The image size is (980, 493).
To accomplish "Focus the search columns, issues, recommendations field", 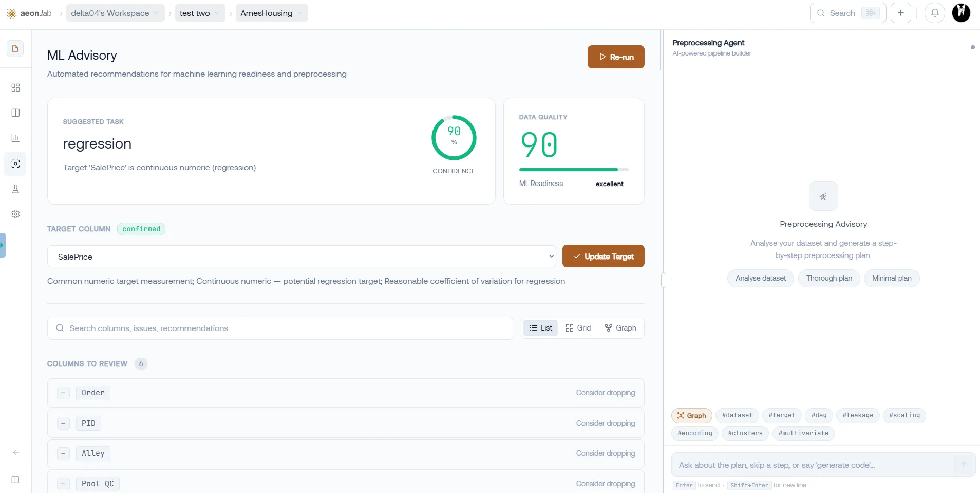I will [280, 328].
